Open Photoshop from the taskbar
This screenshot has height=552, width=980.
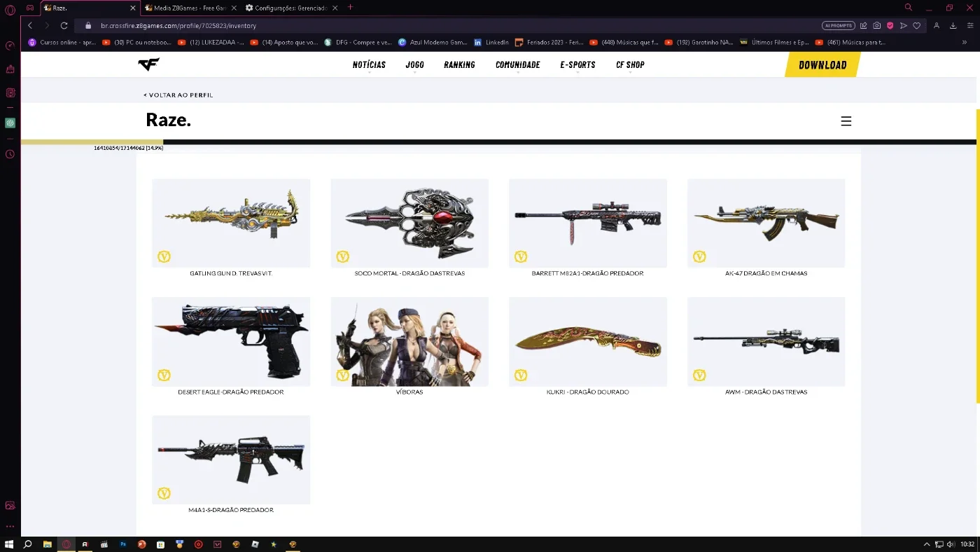click(x=123, y=544)
